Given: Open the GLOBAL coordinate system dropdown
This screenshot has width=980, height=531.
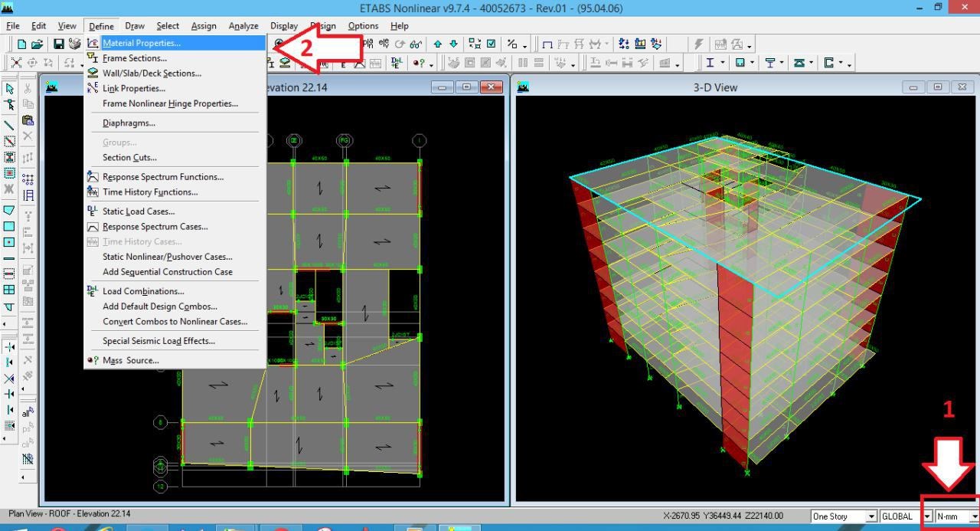Looking at the screenshot, I should [926, 516].
